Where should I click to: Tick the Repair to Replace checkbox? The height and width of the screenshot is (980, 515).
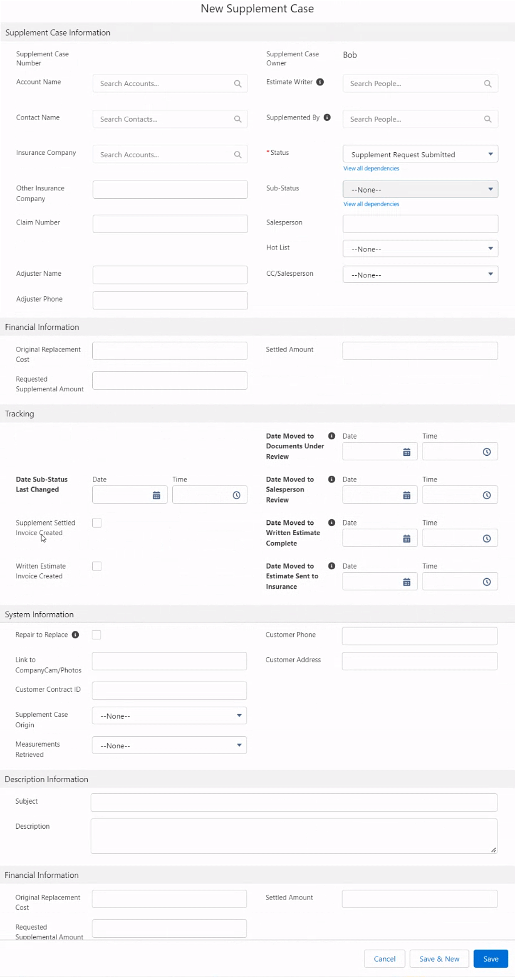pos(97,634)
